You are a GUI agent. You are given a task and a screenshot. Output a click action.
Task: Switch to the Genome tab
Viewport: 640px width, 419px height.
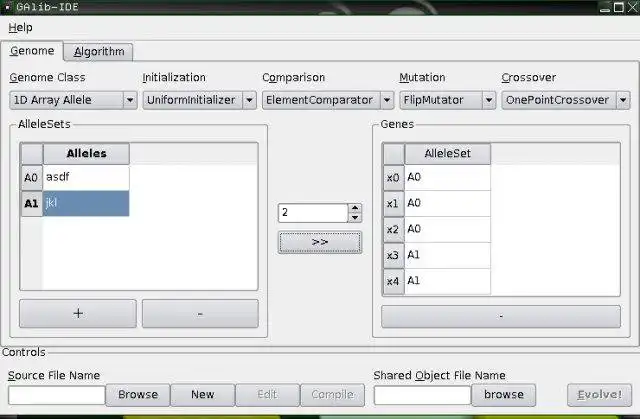pyautogui.click(x=32, y=51)
